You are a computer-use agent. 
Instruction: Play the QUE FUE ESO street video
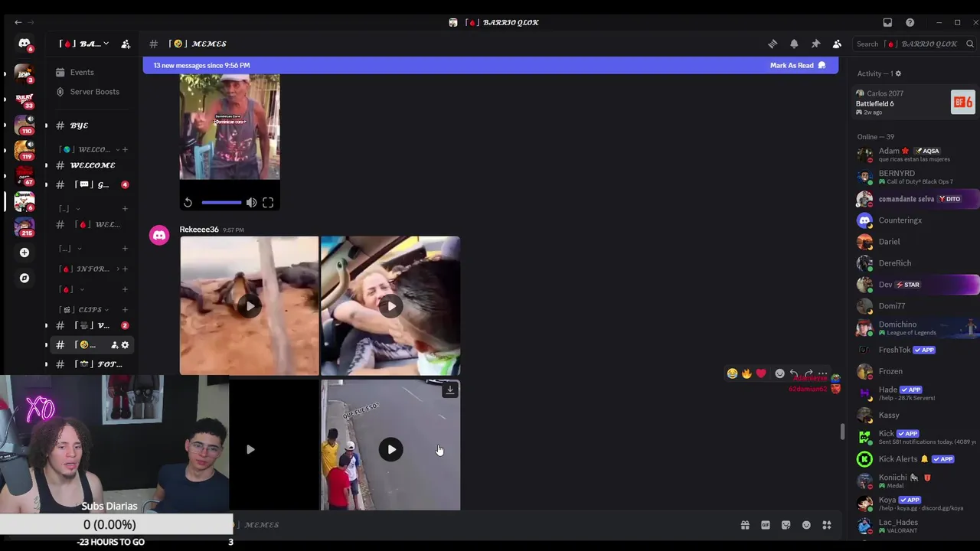coord(391,449)
